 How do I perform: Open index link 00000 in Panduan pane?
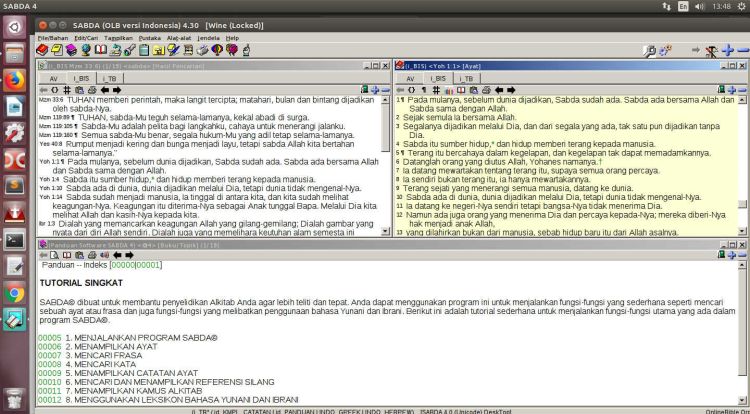coord(123,265)
